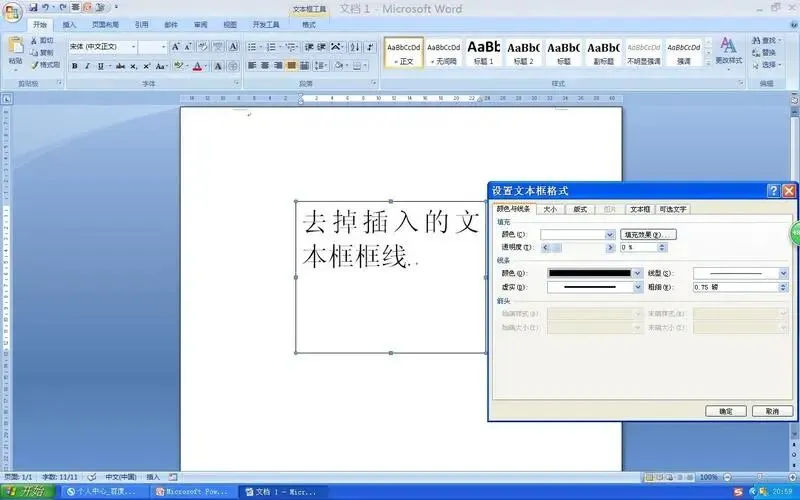
Task: Confirm dialog with 确定 button
Action: point(726,411)
